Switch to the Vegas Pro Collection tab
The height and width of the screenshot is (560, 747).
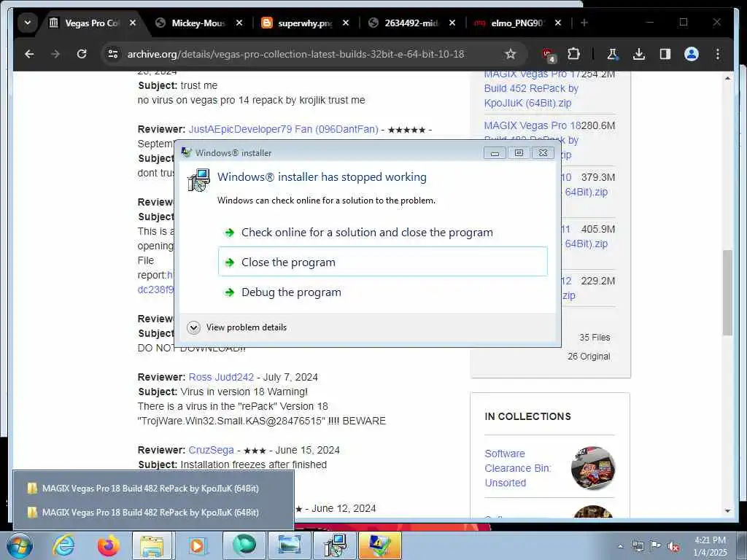(x=91, y=23)
